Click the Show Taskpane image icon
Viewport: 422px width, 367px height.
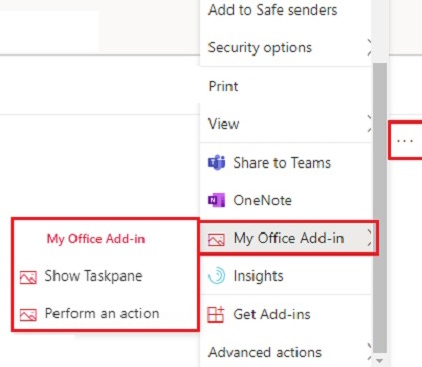[x=28, y=277]
